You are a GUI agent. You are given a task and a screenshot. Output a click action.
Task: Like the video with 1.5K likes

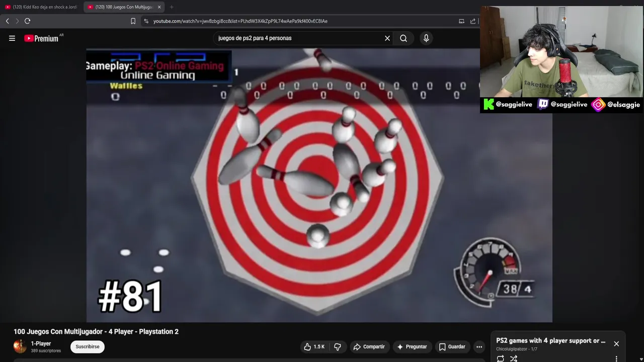pos(314,347)
